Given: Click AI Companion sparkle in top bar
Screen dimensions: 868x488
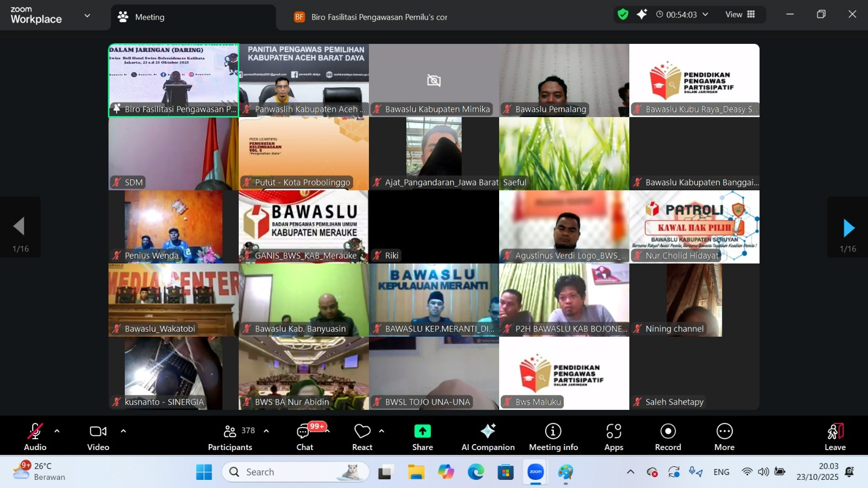Looking at the screenshot, I should click(642, 15).
